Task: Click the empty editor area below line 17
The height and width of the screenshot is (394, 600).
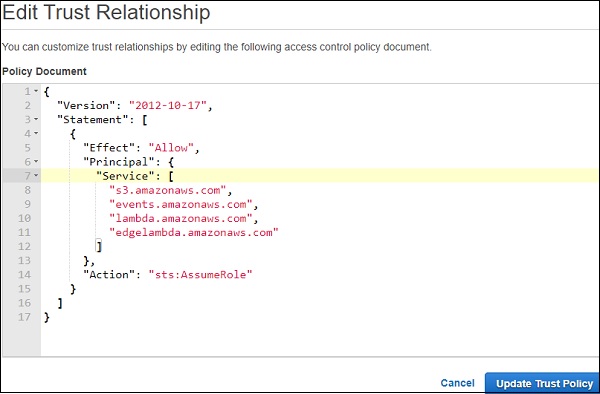Action: tap(319, 340)
